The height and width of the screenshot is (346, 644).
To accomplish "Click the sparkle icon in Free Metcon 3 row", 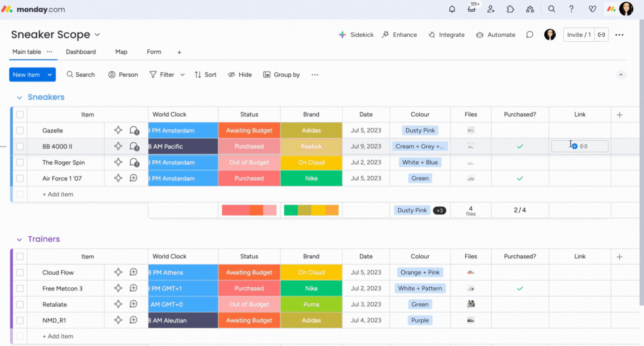I will 118,288.
